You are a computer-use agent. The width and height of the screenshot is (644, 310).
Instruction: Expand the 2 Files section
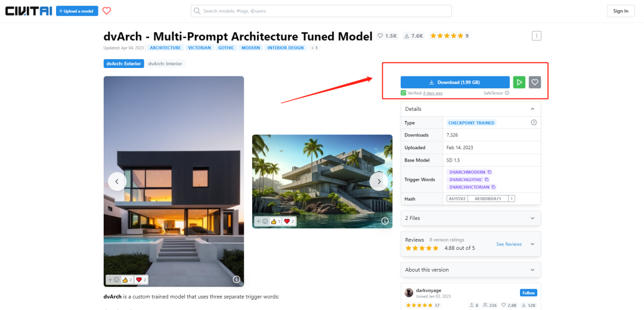point(470,218)
